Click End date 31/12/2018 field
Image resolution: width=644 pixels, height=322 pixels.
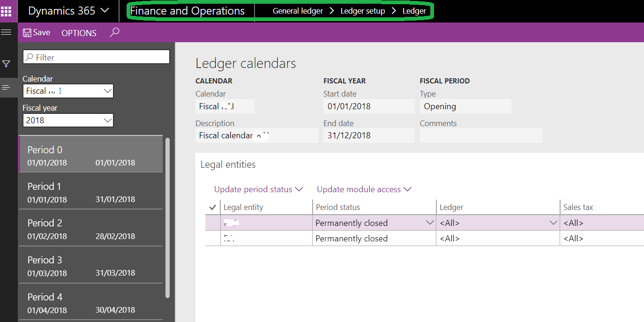[369, 135]
